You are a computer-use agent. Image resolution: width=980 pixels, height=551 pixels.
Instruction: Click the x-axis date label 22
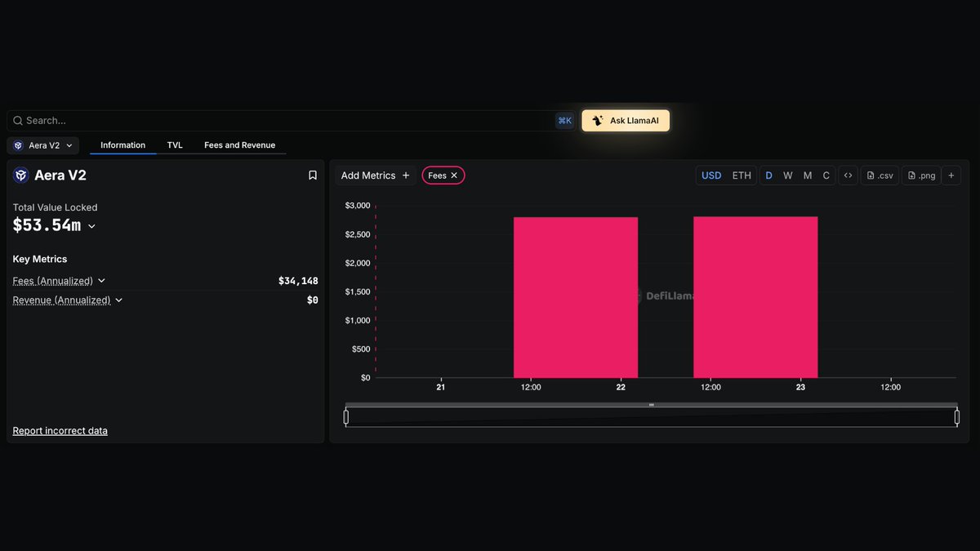pyautogui.click(x=621, y=387)
